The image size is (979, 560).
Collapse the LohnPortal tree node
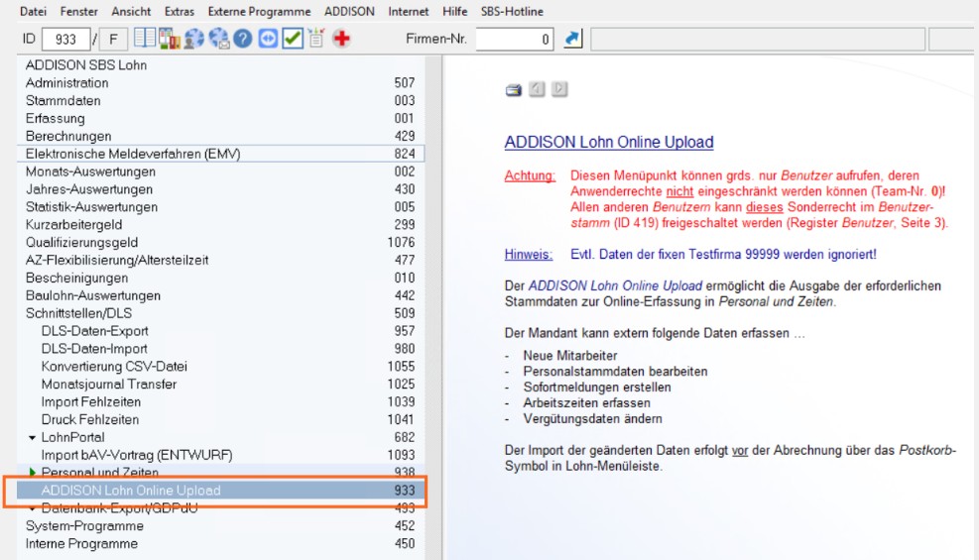32,438
